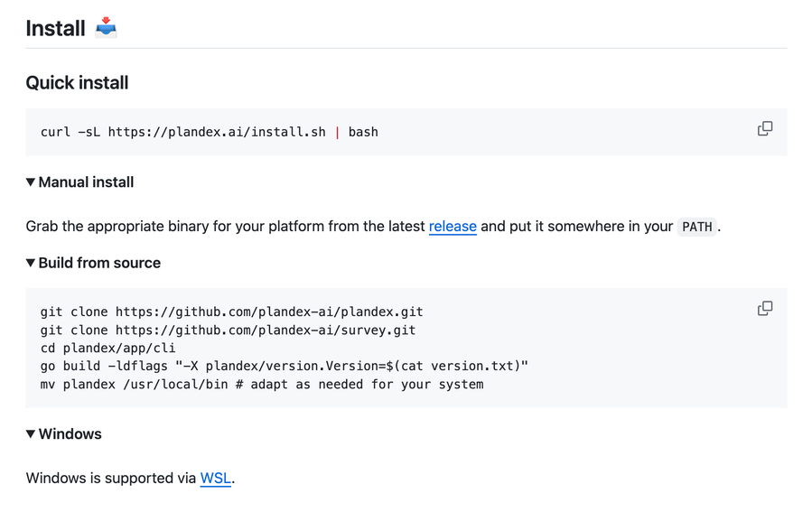Click the go build -ldflags line
The height and width of the screenshot is (512, 812).
tap(285, 366)
